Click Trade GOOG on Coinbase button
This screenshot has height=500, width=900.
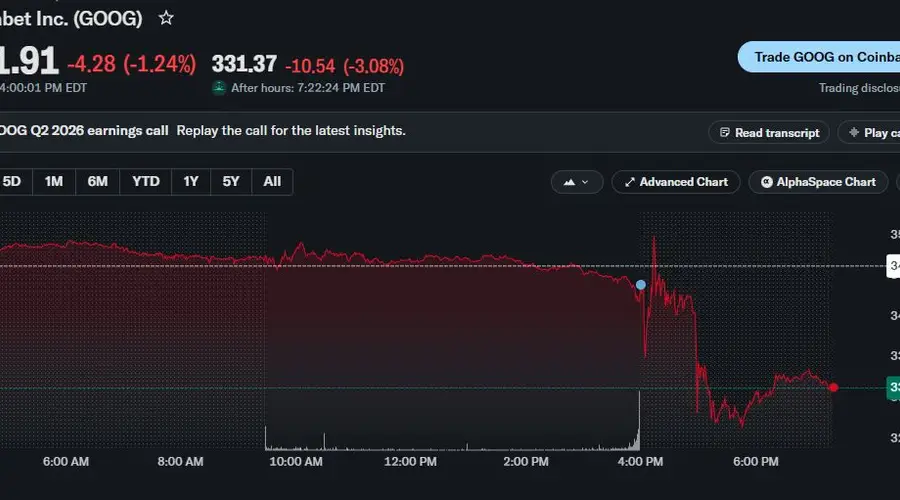tap(819, 57)
